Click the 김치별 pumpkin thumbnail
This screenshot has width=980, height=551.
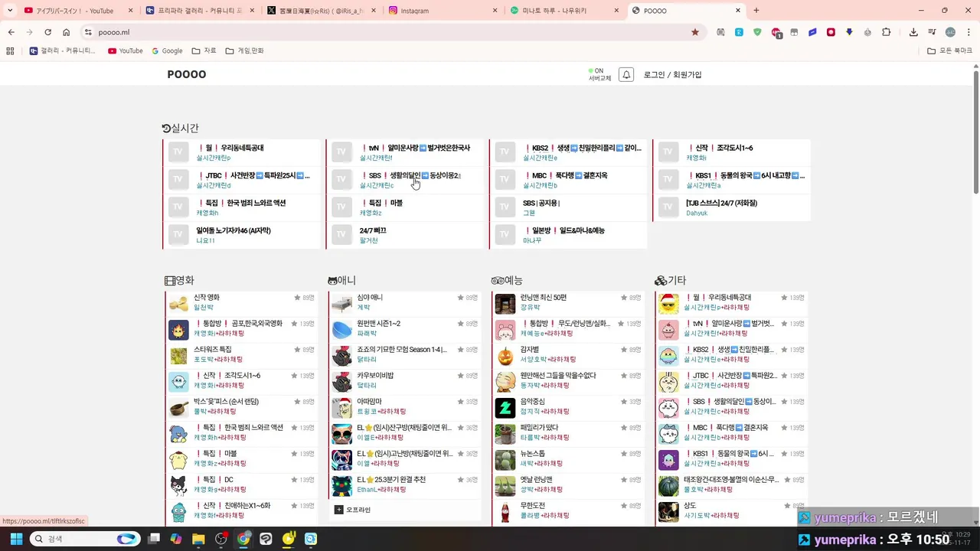tap(505, 355)
